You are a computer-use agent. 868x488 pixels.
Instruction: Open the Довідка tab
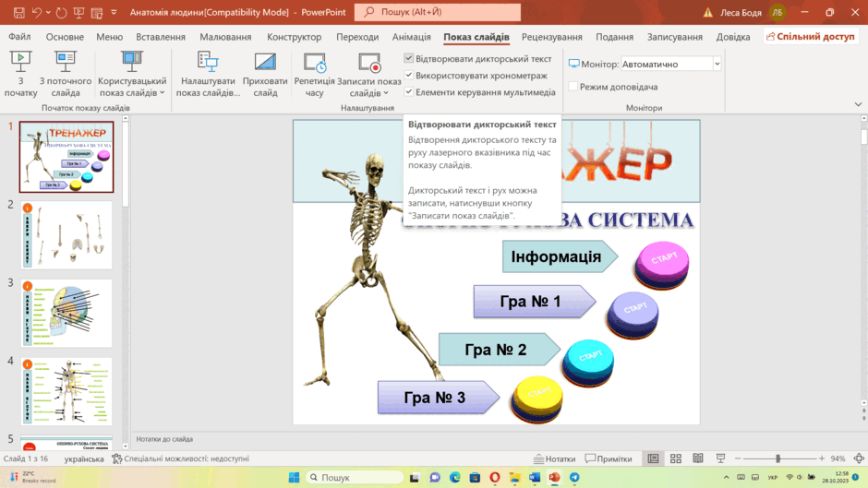click(733, 37)
